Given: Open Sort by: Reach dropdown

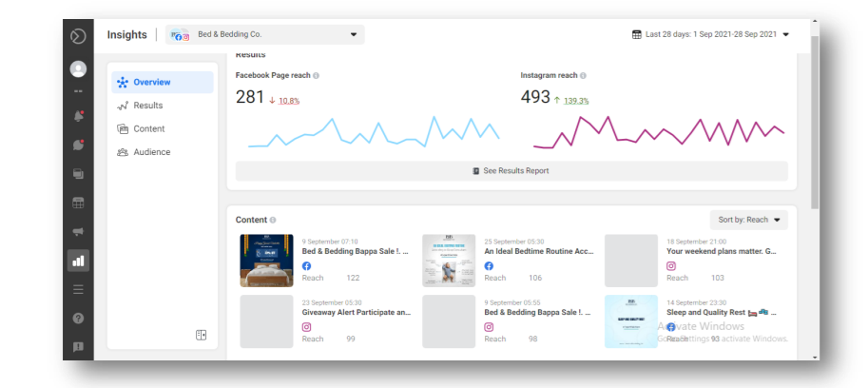Looking at the screenshot, I should click(749, 220).
